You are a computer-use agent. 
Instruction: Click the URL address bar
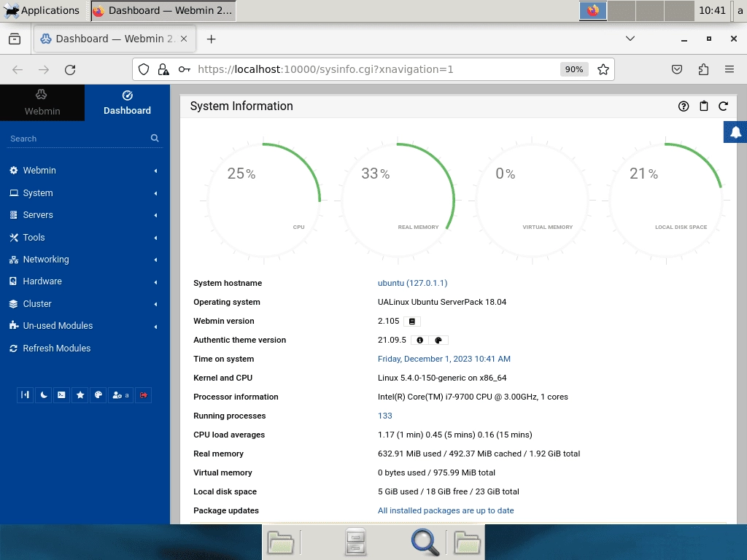pyautogui.click(x=374, y=69)
